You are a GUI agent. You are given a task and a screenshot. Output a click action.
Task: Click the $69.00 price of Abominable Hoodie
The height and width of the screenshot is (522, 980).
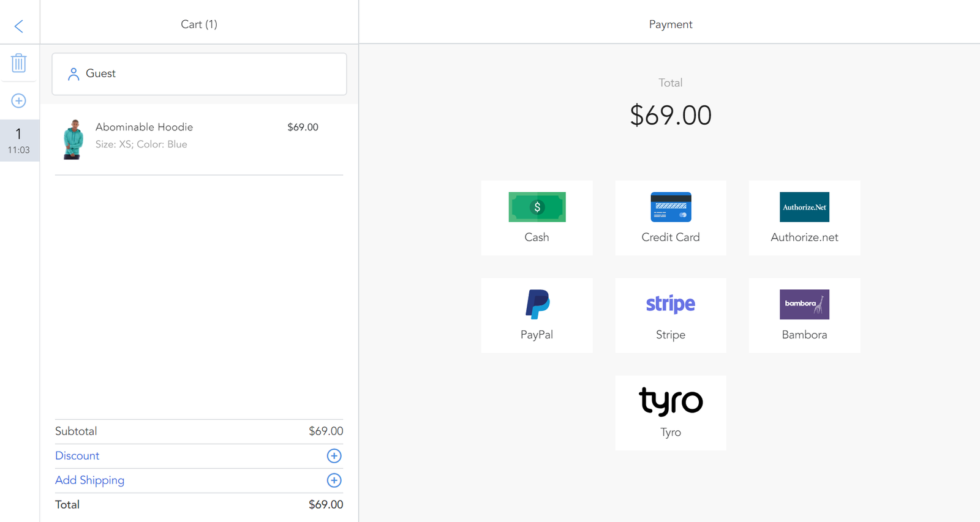coord(303,127)
